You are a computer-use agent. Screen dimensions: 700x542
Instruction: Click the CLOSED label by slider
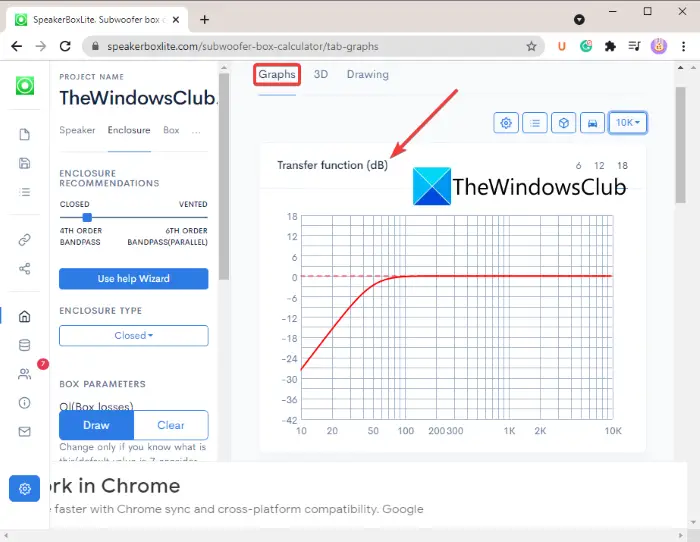(x=75, y=204)
